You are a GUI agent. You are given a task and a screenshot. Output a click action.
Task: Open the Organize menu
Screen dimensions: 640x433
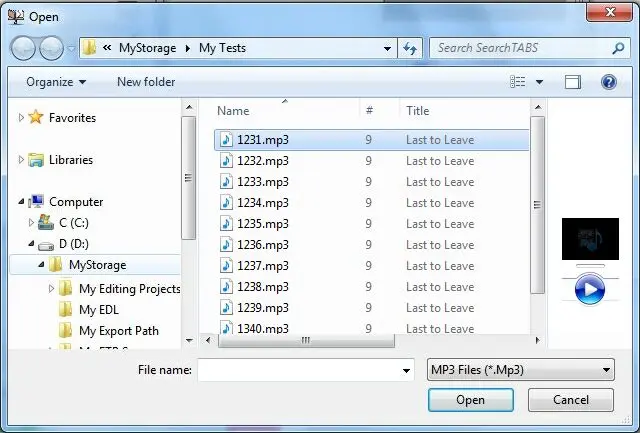(x=56, y=82)
